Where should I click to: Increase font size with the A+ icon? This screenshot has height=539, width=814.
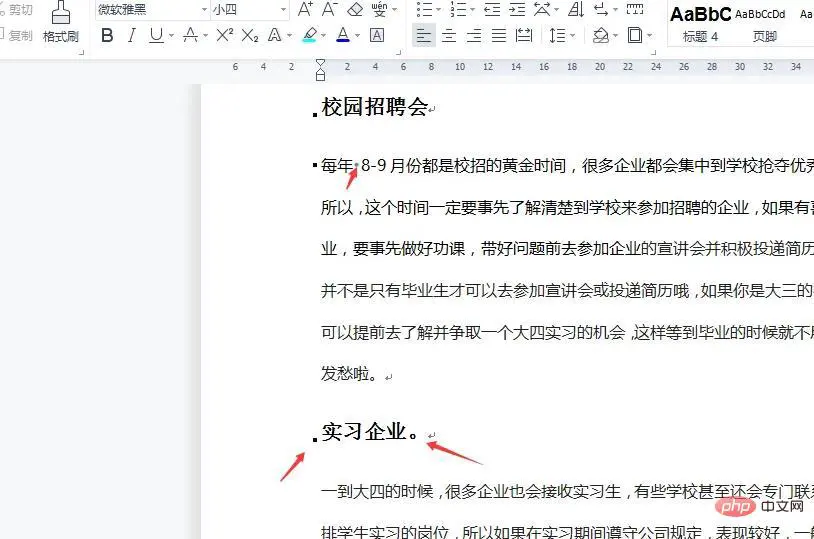[x=305, y=9]
